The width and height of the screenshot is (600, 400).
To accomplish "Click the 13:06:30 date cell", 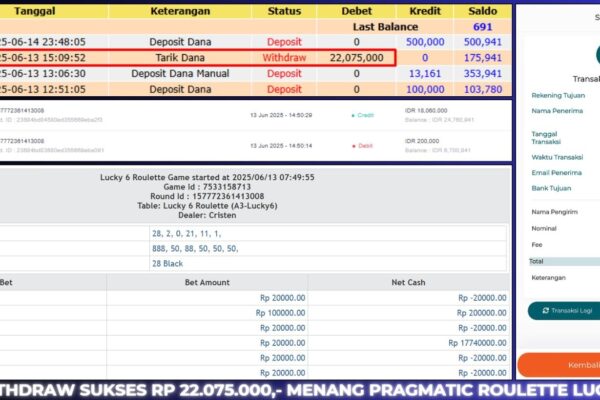I will [42, 73].
